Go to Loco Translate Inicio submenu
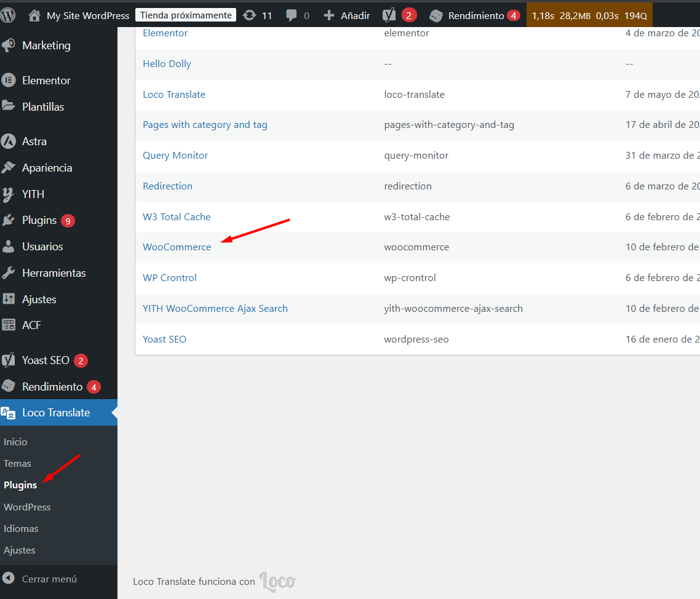The width and height of the screenshot is (700, 599). [15, 442]
